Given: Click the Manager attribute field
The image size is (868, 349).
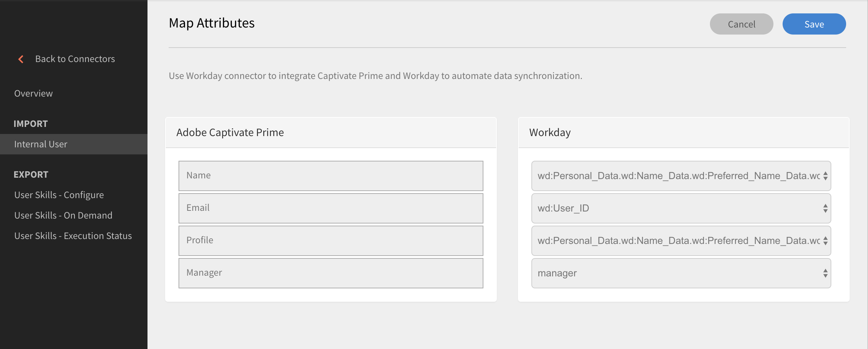Looking at the screenshot, I should pyautogui.click(x=331, y=273).
